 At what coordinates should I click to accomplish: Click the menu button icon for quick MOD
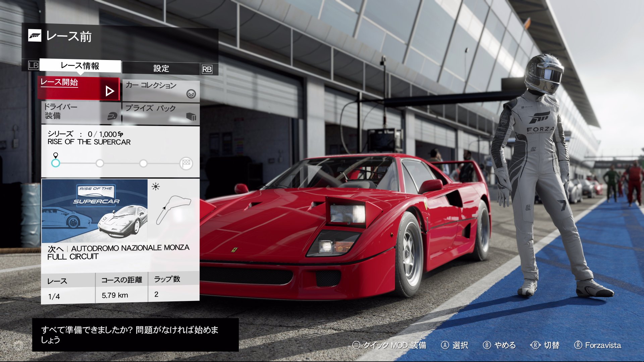click(356, 345)
